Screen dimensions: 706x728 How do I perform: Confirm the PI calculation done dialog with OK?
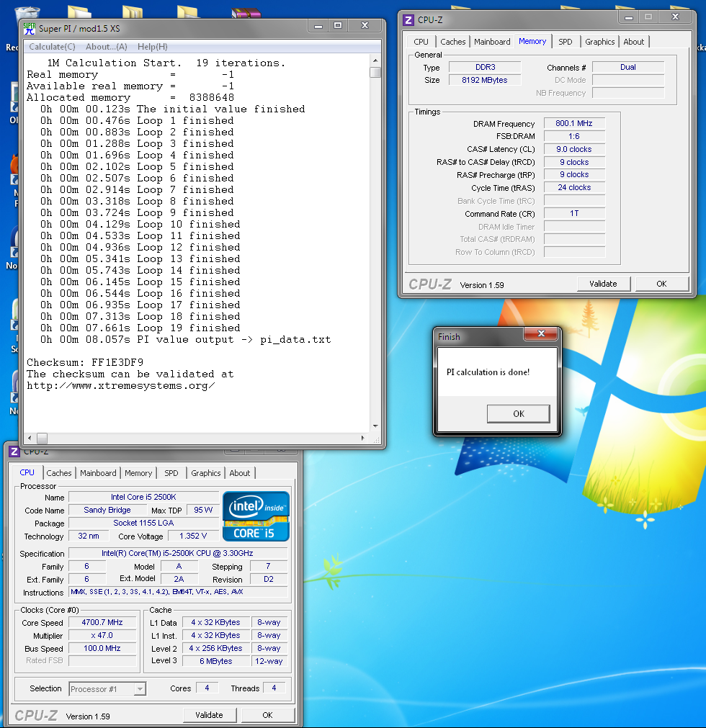519,413
